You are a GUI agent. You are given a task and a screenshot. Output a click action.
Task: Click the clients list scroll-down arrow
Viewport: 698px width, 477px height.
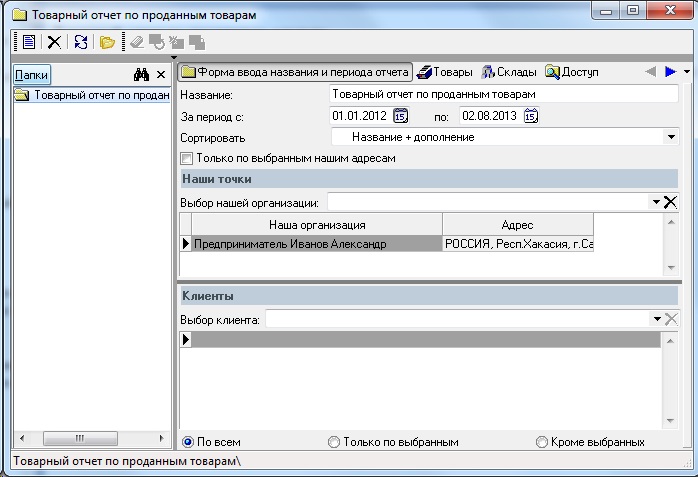click(670, 420)
